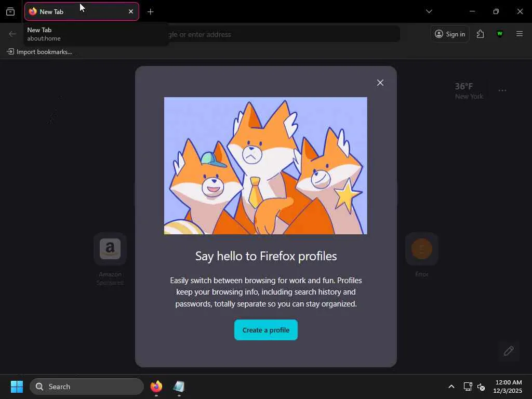
Task: Click the taskbar Search box
Action: tap(87, 387)
